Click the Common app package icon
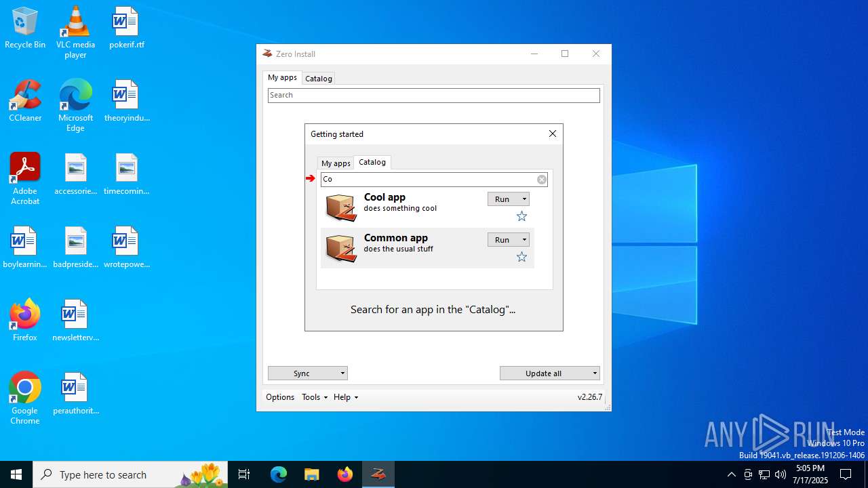 pyautogui.click(x=341, y=249)
